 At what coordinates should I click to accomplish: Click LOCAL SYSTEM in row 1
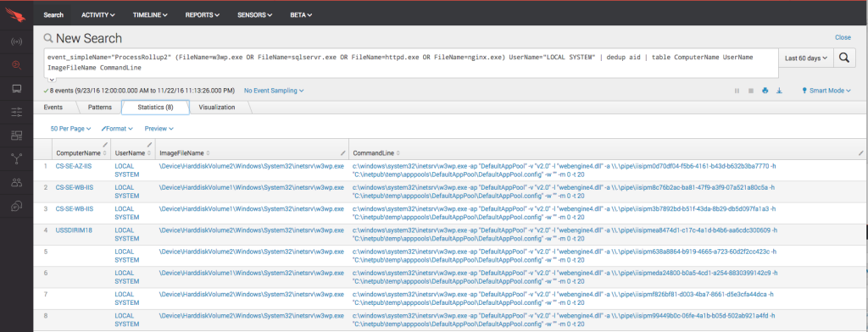pos(127,169)
